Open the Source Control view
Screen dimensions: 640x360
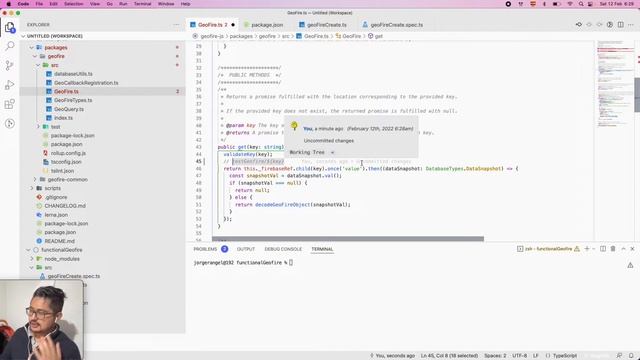click(x=10, y=65)
